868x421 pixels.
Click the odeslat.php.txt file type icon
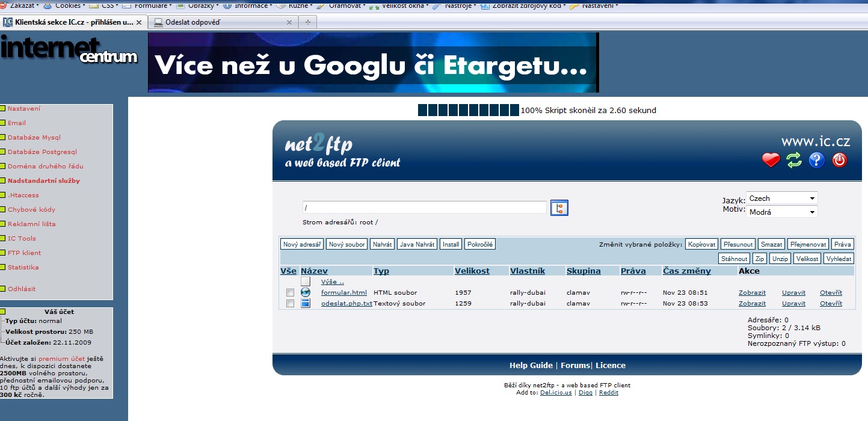[306, 303]
